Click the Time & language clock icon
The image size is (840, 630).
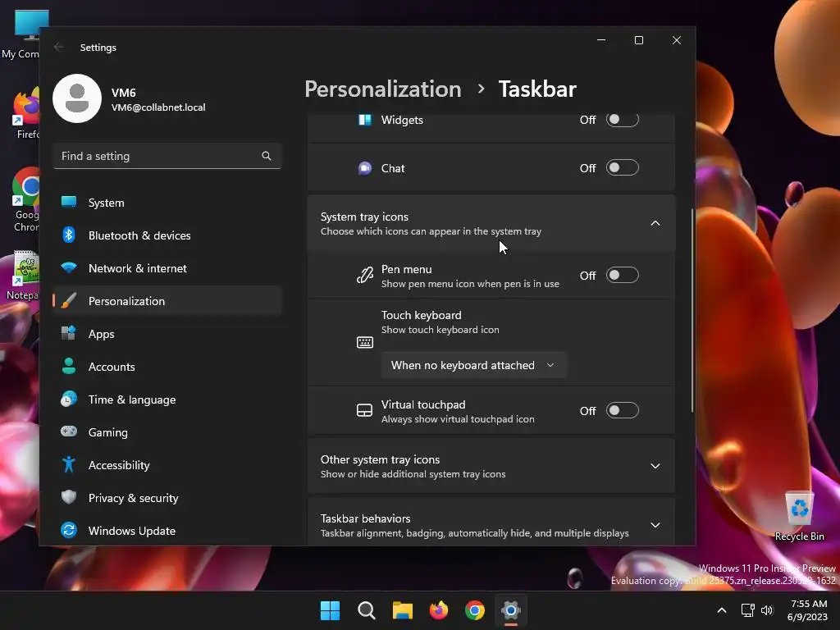[x=69, y=399]
